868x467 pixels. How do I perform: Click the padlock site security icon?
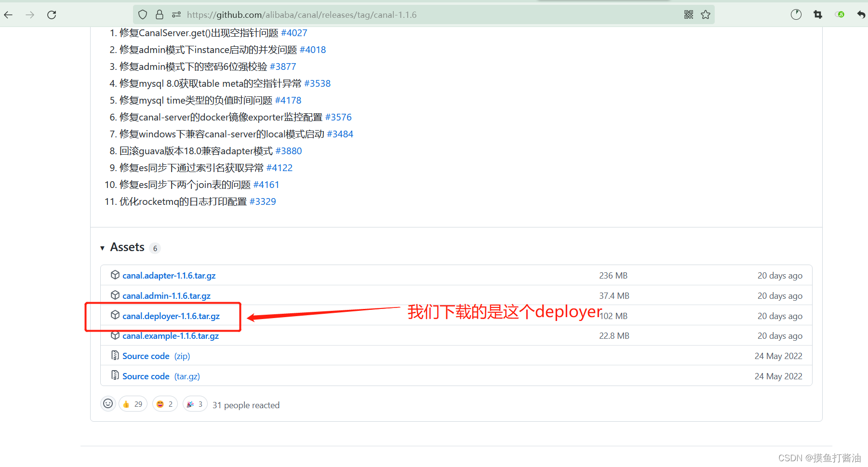pos(160,15)
